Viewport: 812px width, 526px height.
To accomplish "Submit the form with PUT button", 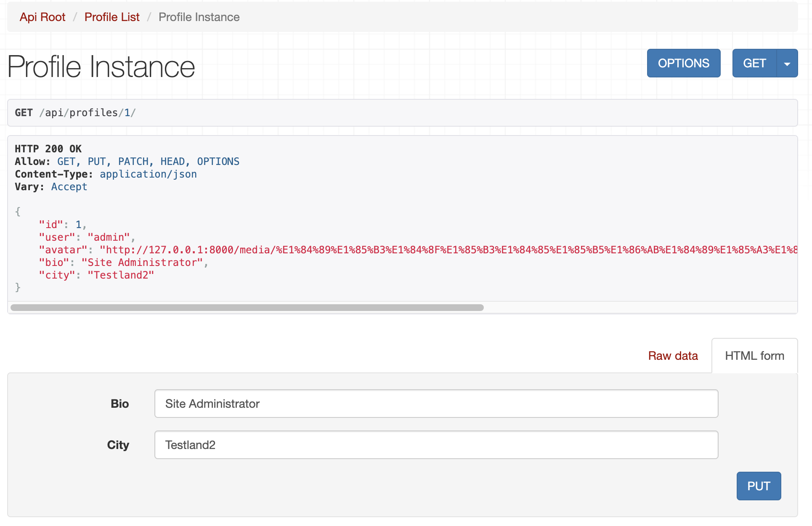I will (x=758, y=486).
